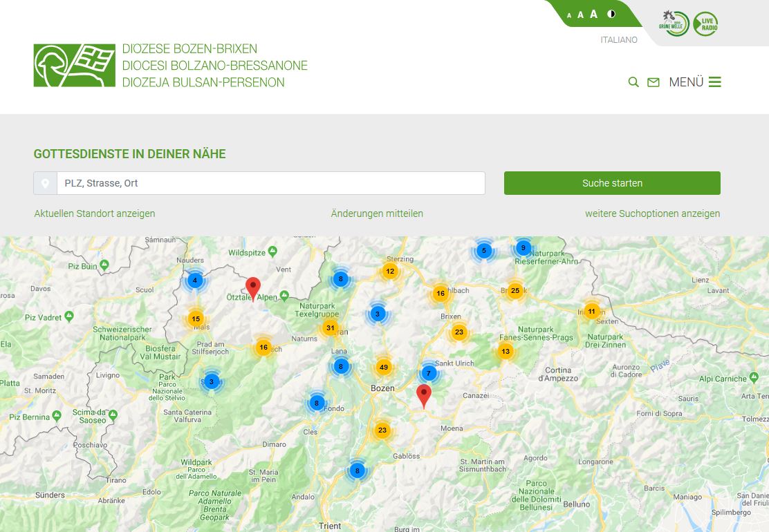This screenshot has width=769, height=532.
Task: Click the diocese logo in header
Action: 75,66
